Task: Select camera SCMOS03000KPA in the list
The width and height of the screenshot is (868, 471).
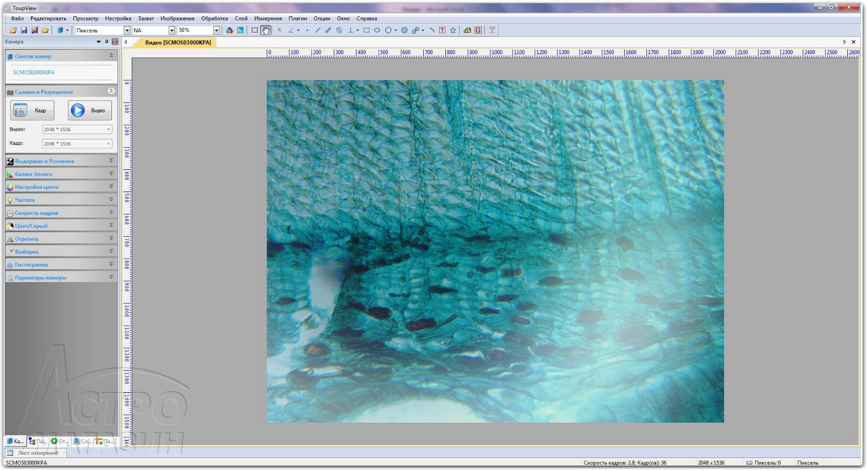Action: 34,72
